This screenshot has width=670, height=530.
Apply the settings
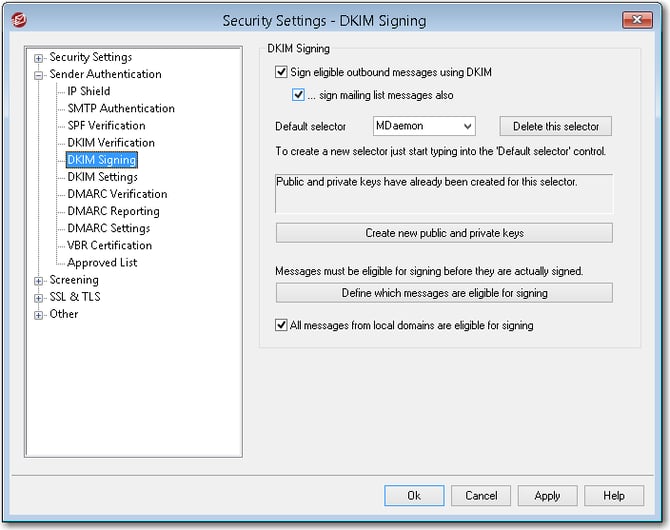point(547,495)
